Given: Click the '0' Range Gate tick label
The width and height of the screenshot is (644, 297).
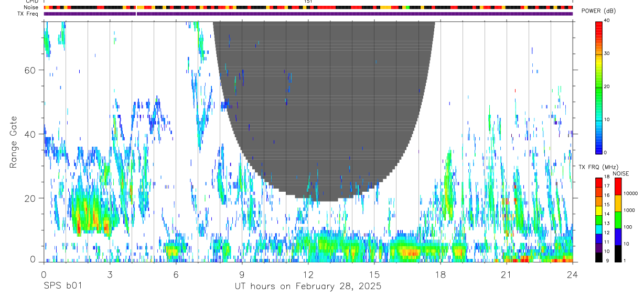Looking at the screenshot, I should click(34, 259).
